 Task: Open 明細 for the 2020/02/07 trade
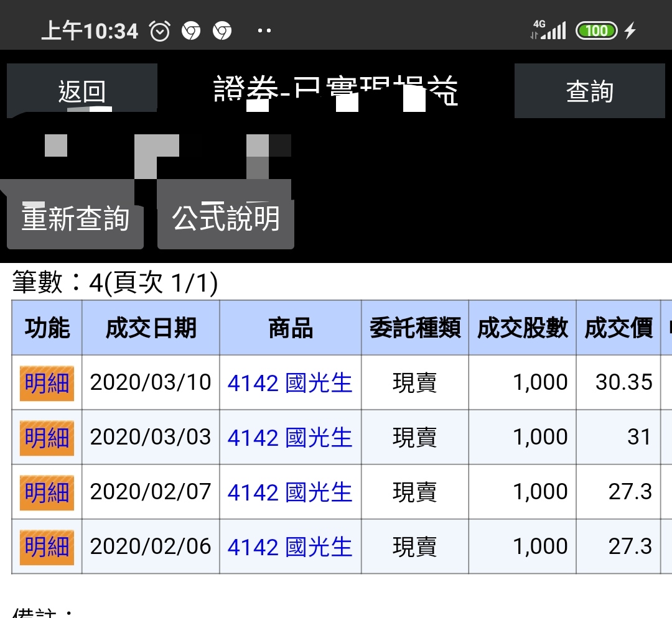47,492
